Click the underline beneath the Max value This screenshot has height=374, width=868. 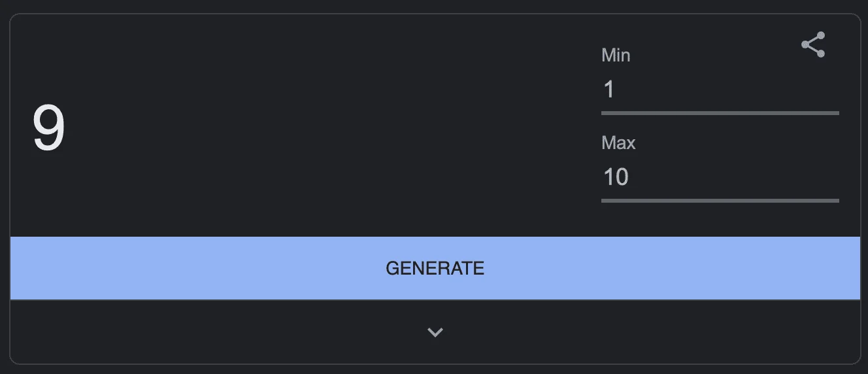pyautogui.click(x=720, y=200)
